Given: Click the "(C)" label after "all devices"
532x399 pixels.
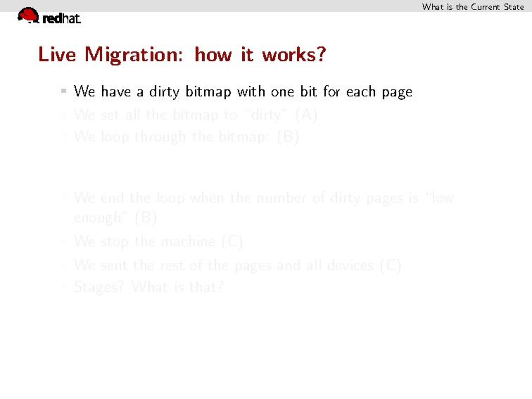Looking at the screenshot, I should [x=391, y=265].
